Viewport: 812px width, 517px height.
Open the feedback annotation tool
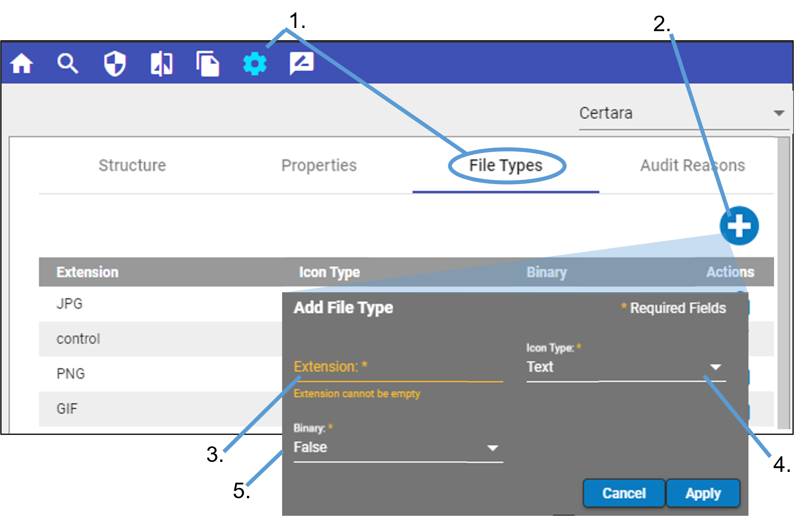pos(302,63)
